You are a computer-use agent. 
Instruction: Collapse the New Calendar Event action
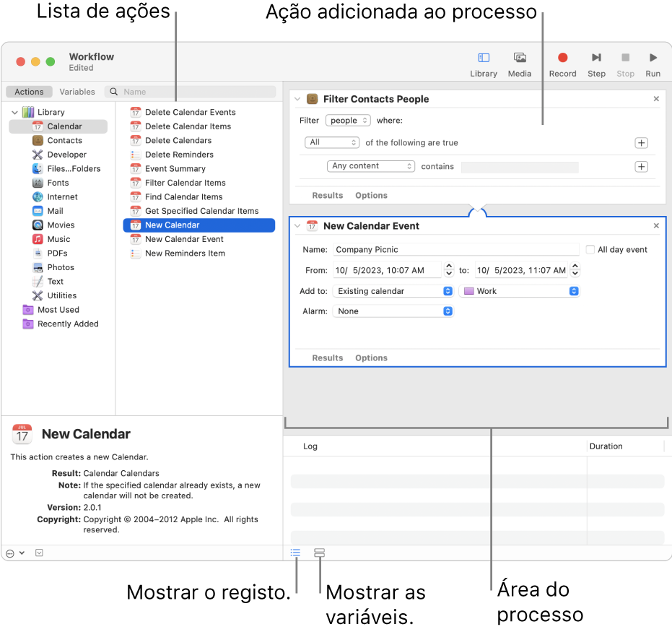click(297, 226)
